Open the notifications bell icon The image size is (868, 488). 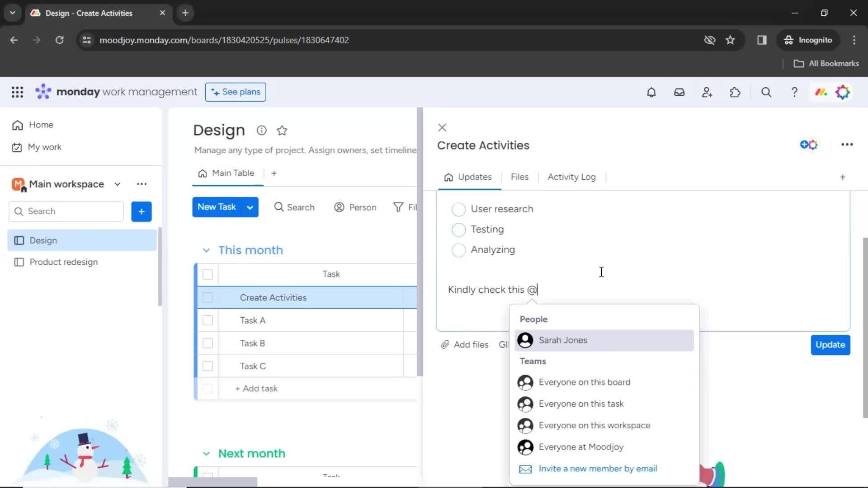point(651,92)
